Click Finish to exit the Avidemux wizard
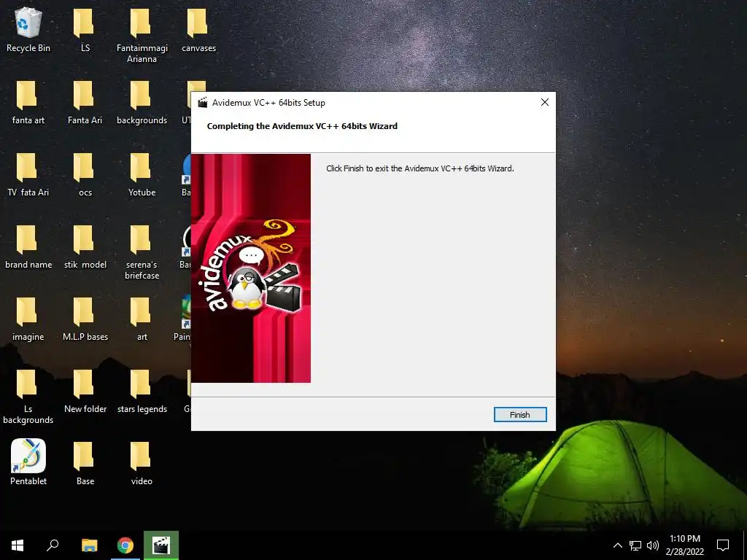This screenshot has height=560, width=747. 519,415
